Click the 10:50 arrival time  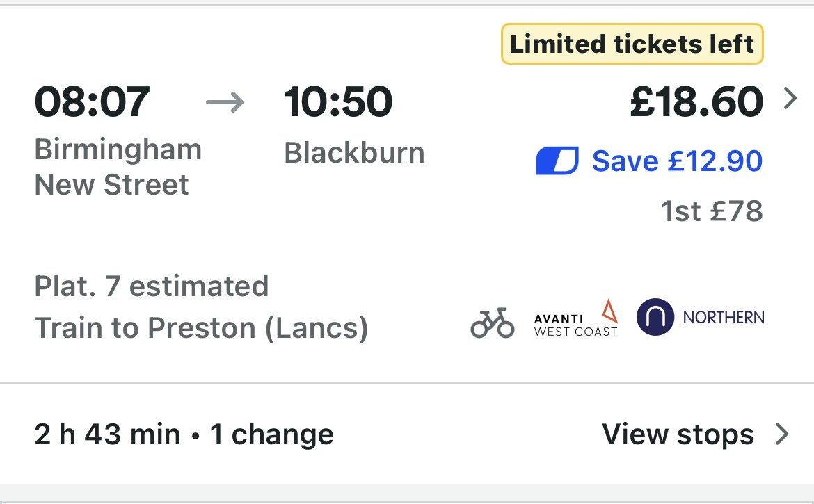coord(338,101)
